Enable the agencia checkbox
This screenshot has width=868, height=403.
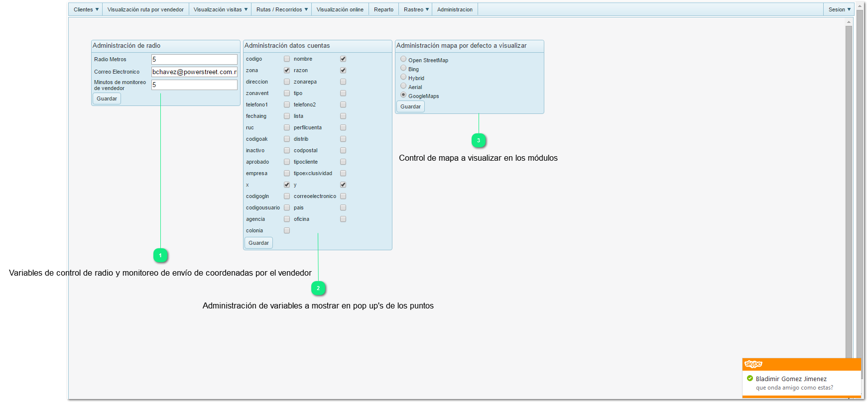point(287,219)
